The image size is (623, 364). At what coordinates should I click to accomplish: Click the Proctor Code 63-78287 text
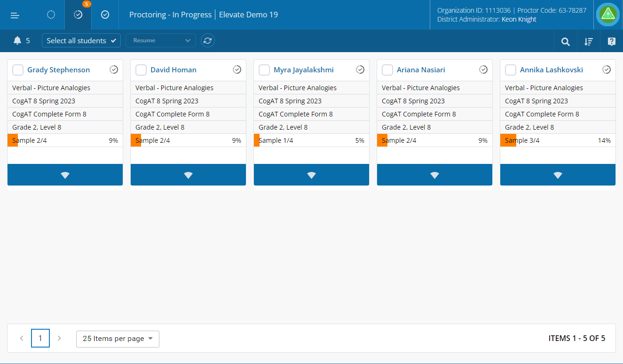point(552,10)
